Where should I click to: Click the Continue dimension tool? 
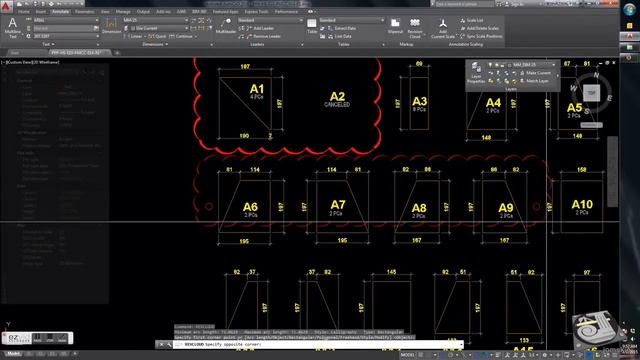point(181,36)
